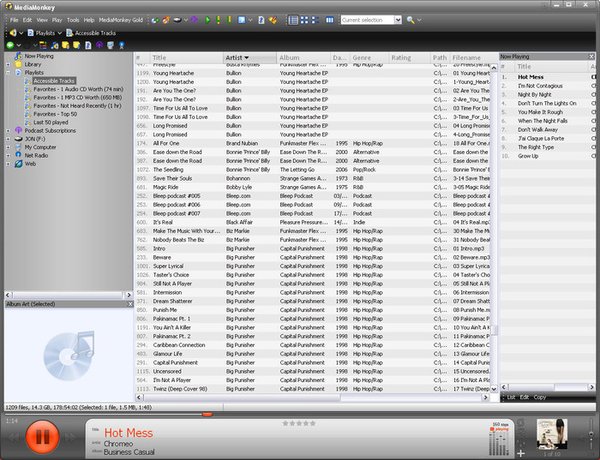Viewport: 600px width, 460px height.
Task: Open the Current selection search dropdown
Action: tap(398, 20)
